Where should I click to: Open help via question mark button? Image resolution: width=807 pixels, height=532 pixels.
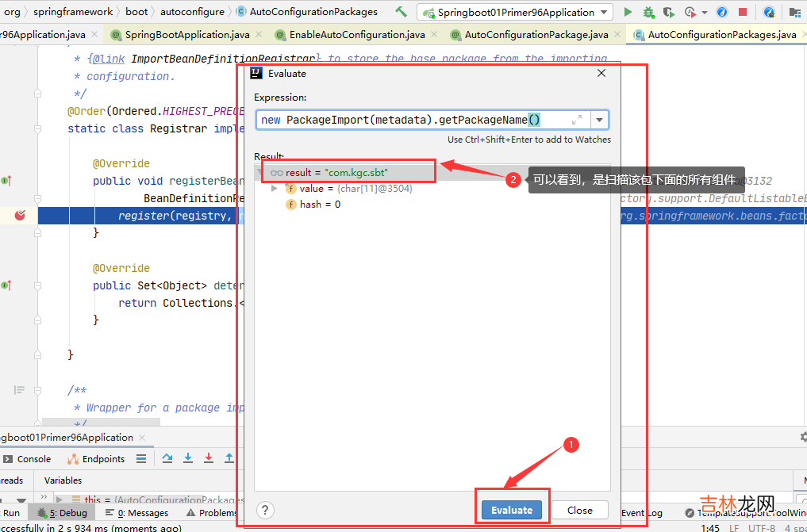coord(267,510)
